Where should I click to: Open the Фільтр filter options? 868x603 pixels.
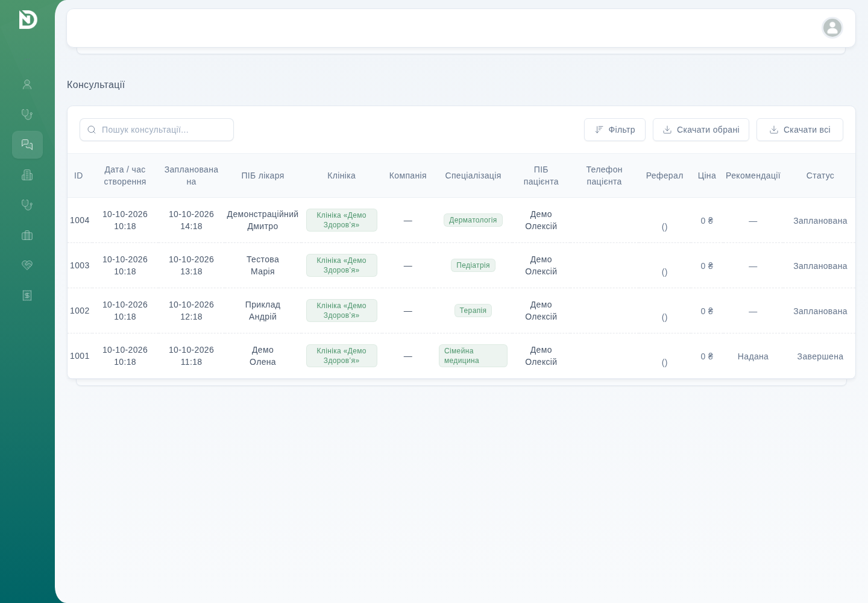pos(615,130)
